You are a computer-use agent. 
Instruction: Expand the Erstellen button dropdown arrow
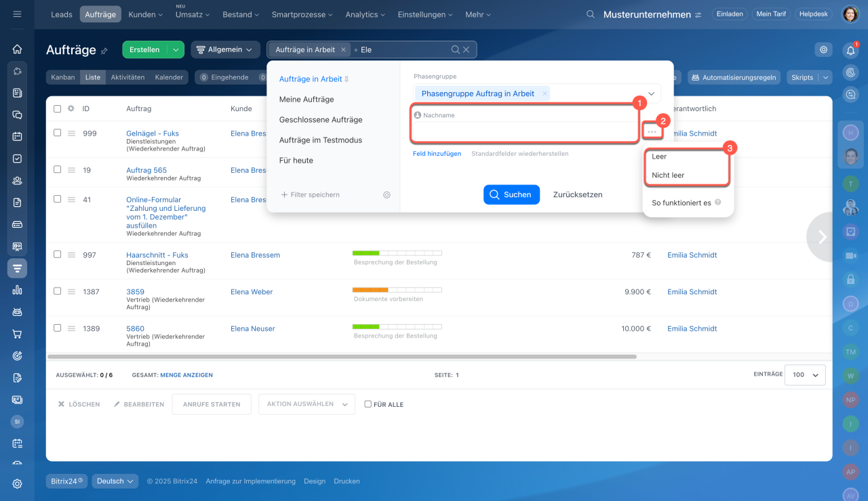(175, 49)
